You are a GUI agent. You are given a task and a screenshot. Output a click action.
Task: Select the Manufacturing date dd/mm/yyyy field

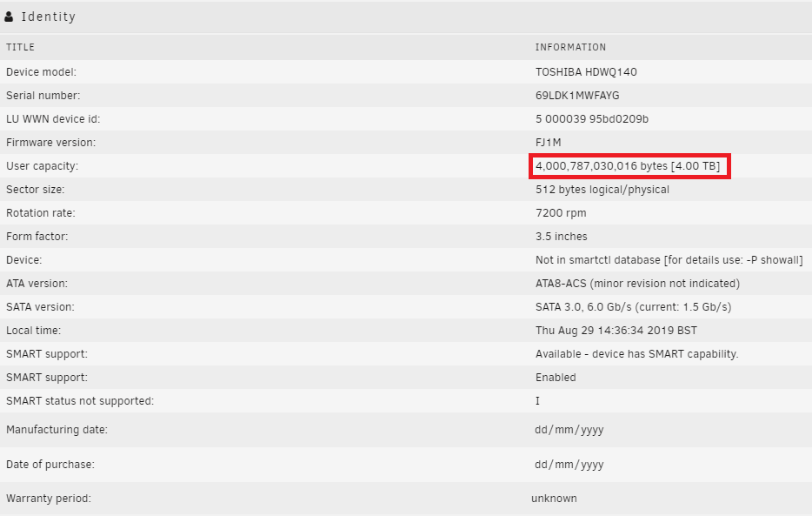(569, 430)
